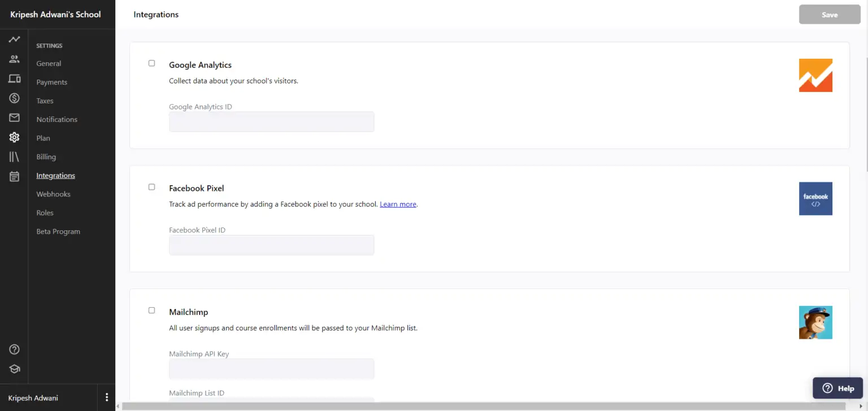Image resolution: width=868 pixels, height=411 pixels.
Task: Open the Payments settings page
Action: coord(51,82)
